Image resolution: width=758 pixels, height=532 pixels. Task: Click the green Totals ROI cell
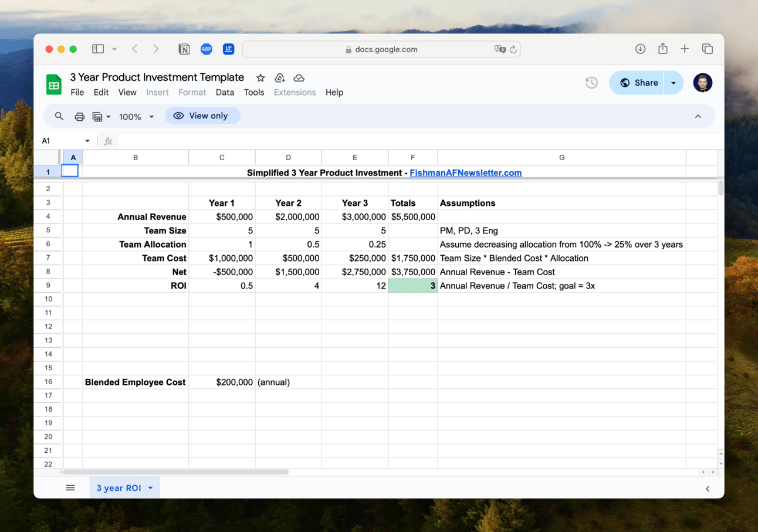pos(413,286)
